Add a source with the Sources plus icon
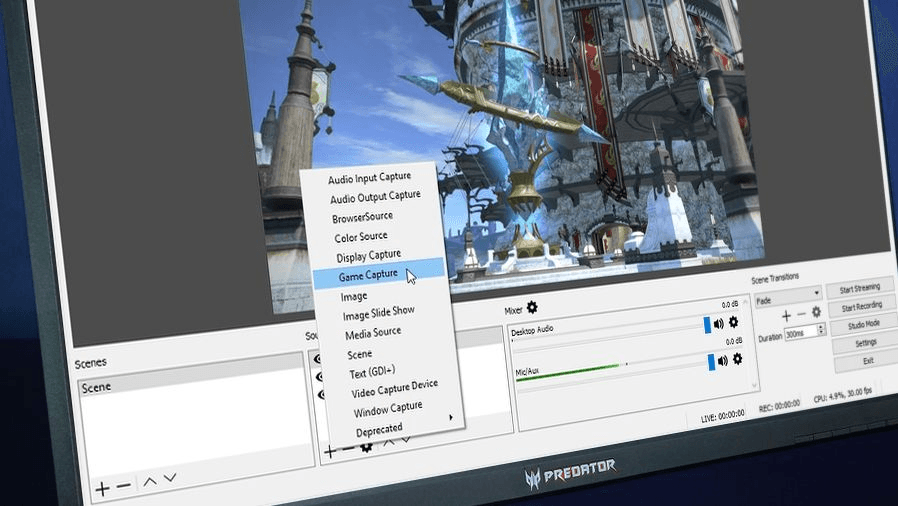Viewport: 898px width, 506px height. coord(330,452)
